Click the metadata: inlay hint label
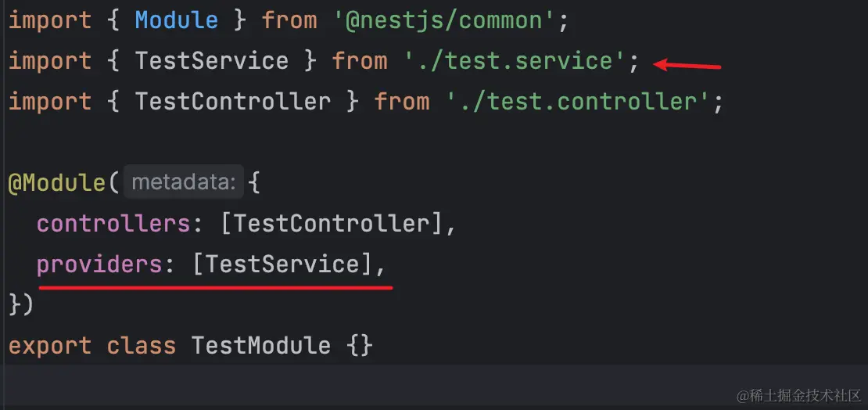The height and width of the screenshot is (410, 868). [x=184, y=182]
